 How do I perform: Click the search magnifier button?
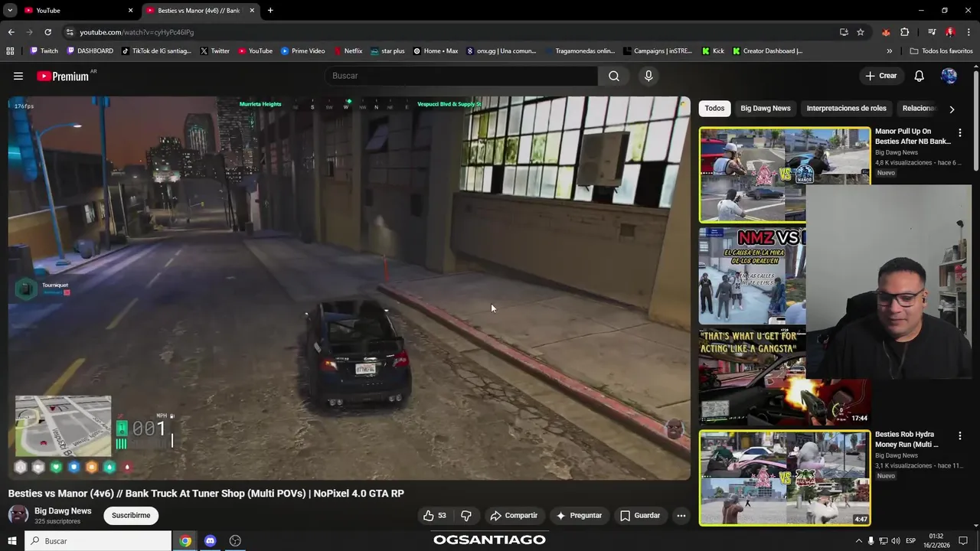(614, 76)
